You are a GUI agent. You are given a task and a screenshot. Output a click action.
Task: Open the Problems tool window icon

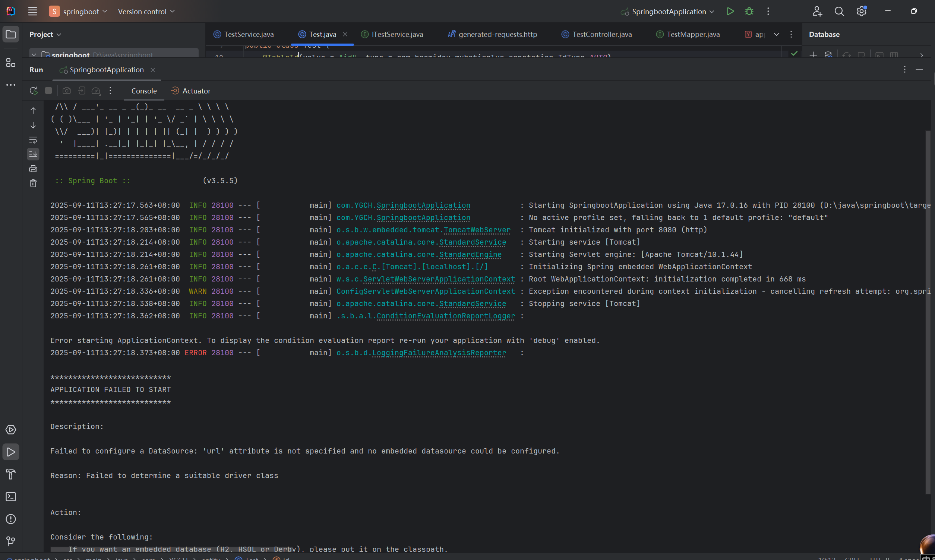click(10, 519)
